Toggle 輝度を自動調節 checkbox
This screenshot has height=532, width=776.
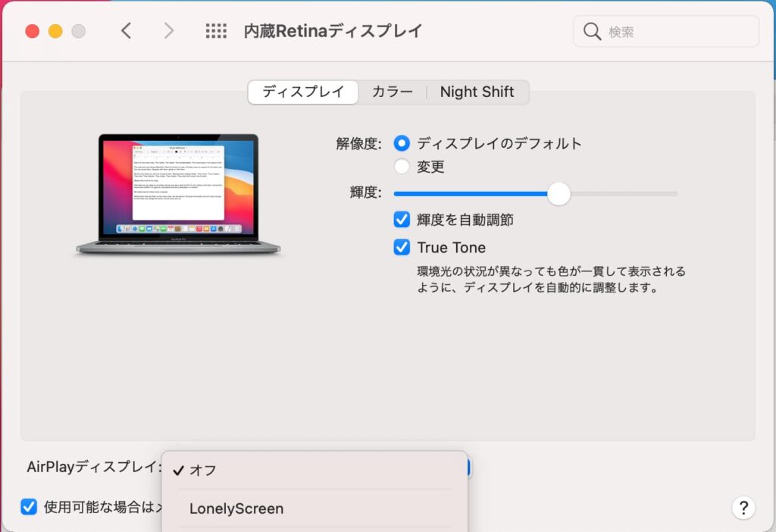pos(402,219)
